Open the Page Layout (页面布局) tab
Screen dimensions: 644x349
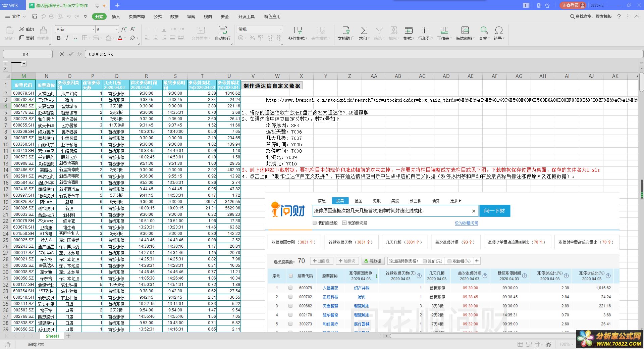click(137, 16)
